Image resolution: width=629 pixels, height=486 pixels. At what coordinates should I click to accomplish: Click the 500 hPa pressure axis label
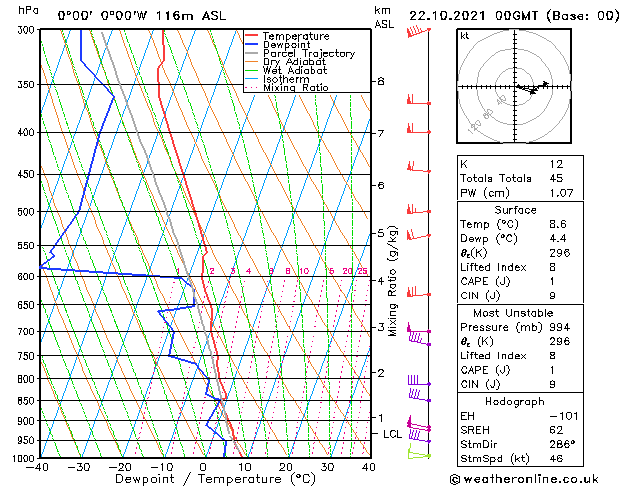click(x=26, y=212)
